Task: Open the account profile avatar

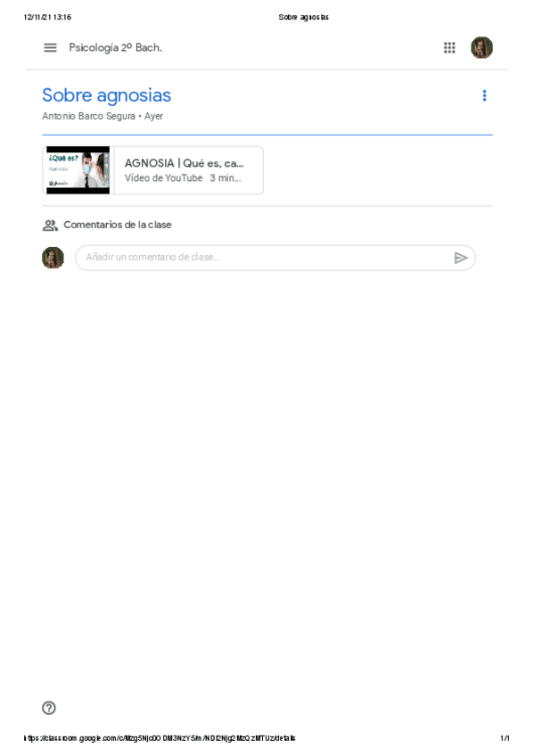Action: [x=481, y=48]
